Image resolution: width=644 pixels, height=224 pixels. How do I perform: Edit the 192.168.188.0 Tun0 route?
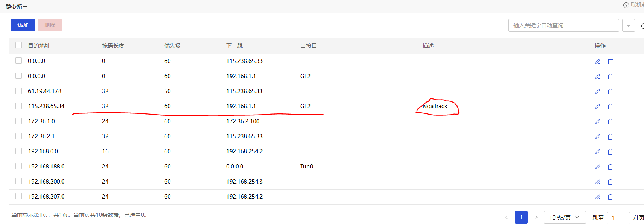[598, 167]
